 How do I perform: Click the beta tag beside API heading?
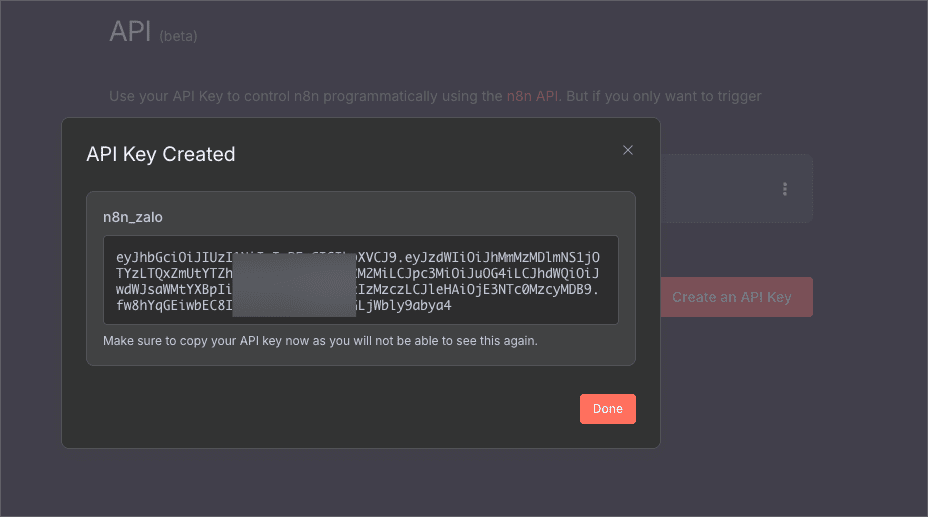click(x=179, y=36)
